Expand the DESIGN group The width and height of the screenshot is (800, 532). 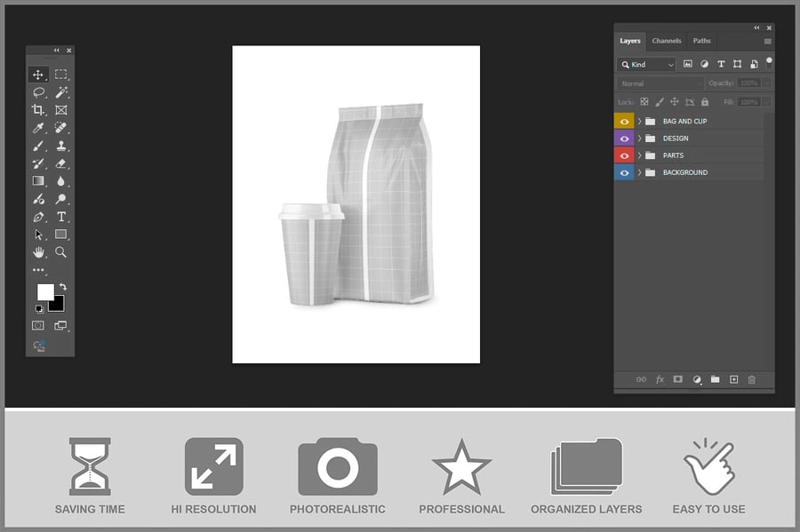[x=639, y=139]
